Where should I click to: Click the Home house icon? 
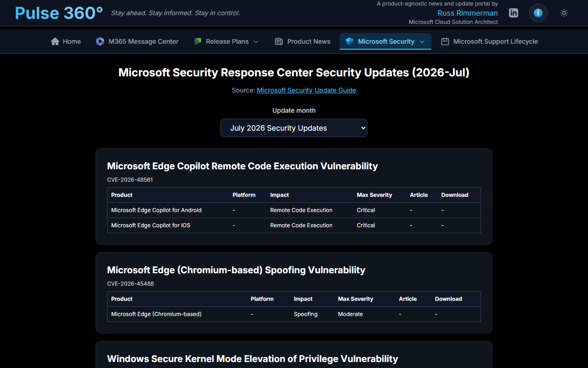tap(55, 41)
